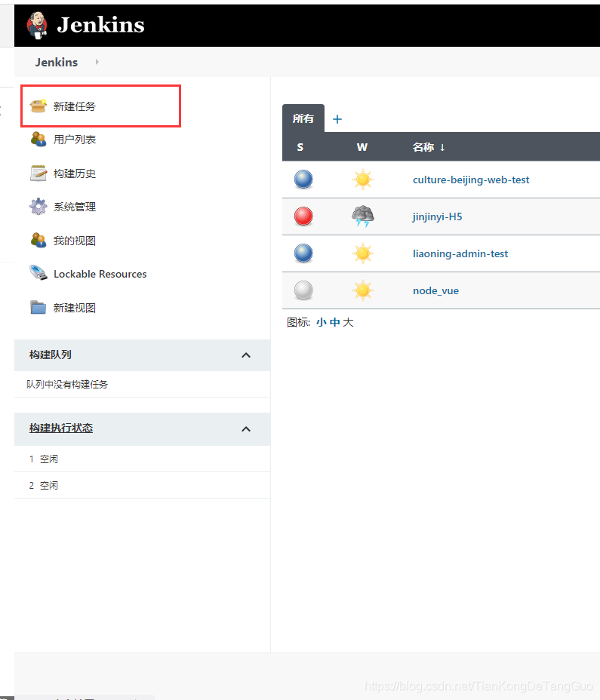The height and width of the screenshot is (700, 600).
Task: Click the 构建历史 notepad icon
Action: pos(38,173)
